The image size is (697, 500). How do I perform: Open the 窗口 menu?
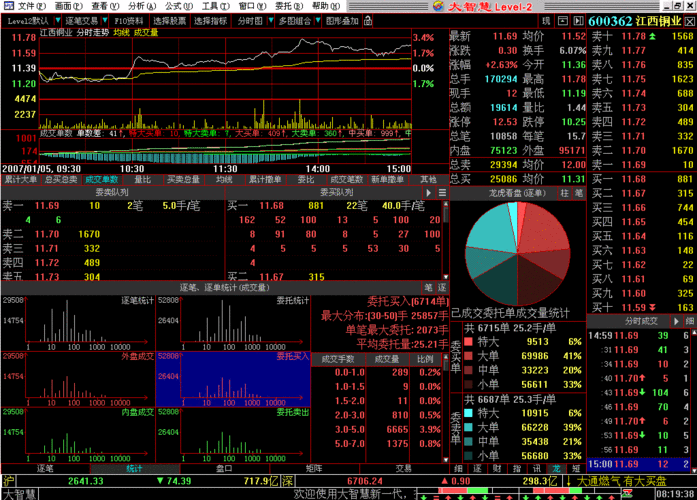click(x=252, y=6)
